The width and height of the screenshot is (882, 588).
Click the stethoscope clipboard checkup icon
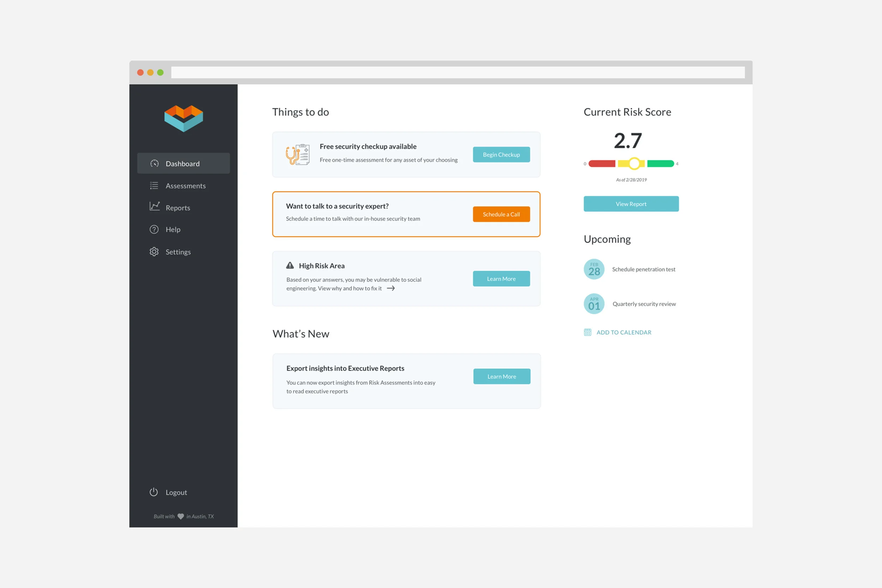click(298, 154)
